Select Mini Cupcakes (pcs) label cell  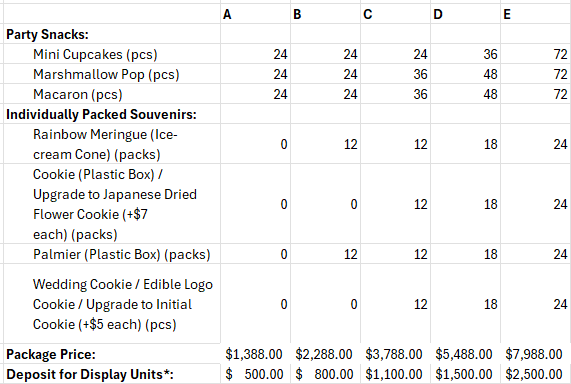click(112, 54)
